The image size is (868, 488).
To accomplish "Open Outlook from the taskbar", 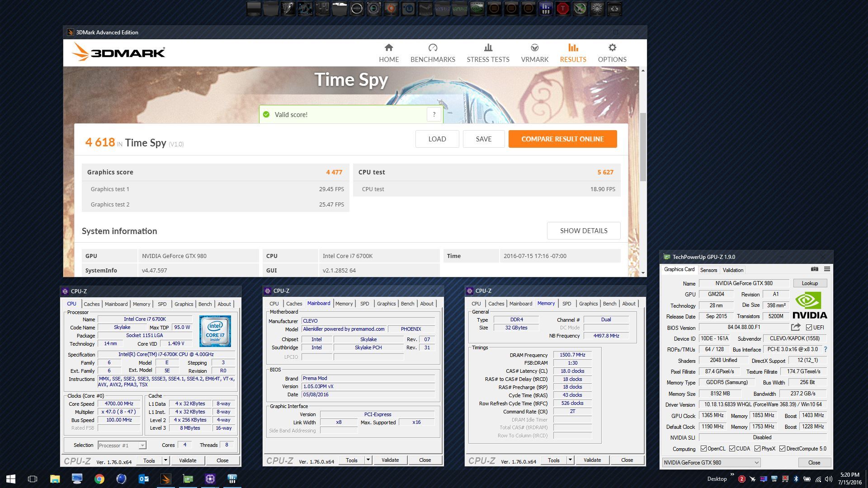I will (x=143, y=479).
